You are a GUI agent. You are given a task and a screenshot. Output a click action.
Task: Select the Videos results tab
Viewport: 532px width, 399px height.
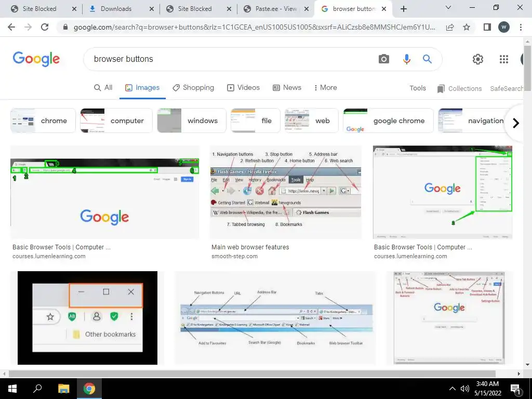coord(243,87)
